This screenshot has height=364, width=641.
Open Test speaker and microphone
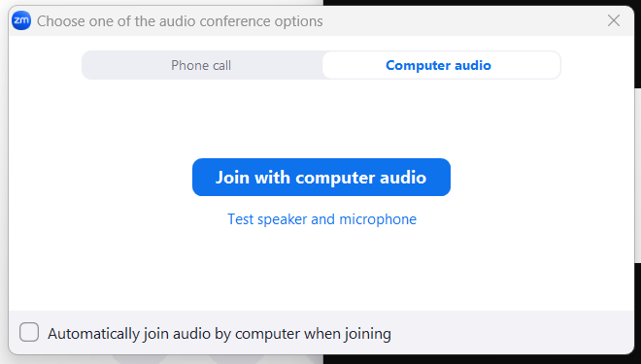click(x=321, y=219)
